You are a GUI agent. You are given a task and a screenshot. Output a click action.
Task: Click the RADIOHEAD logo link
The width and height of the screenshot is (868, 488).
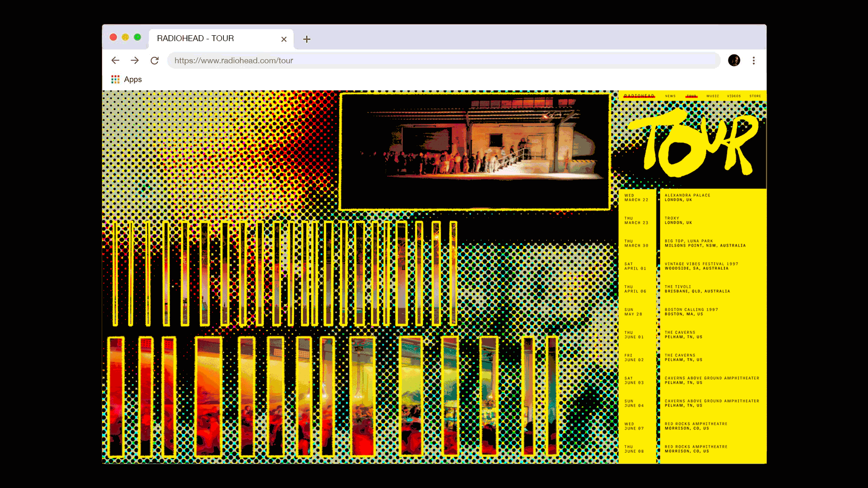coord(639,96)
